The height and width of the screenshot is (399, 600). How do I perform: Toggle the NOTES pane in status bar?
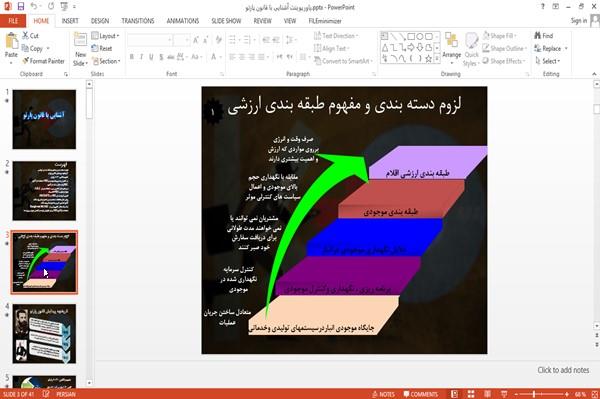tap(383, 394)
